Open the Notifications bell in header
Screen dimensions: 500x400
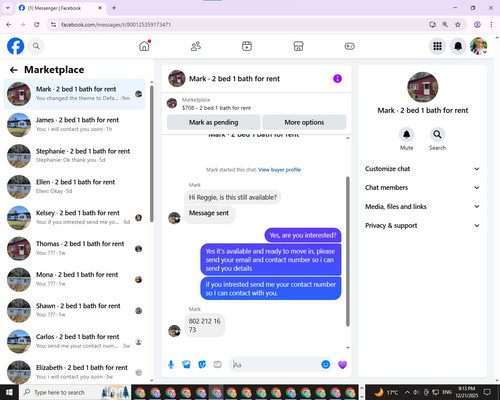click(x=458, y=46)
